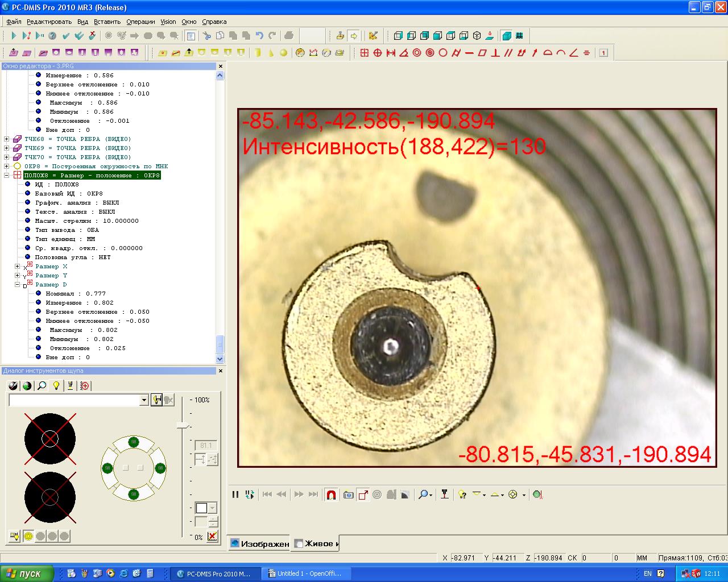Select the Concentricity dimension icon
The image size is (728, 582).
coord(417,53)
